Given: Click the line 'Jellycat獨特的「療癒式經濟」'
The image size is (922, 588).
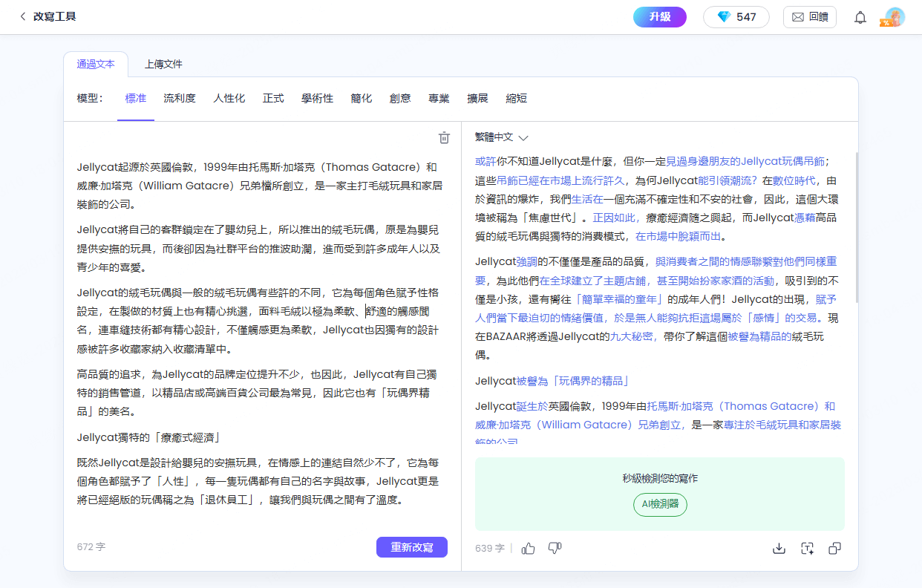Looking at the screenshot, I should click(149, 437).
